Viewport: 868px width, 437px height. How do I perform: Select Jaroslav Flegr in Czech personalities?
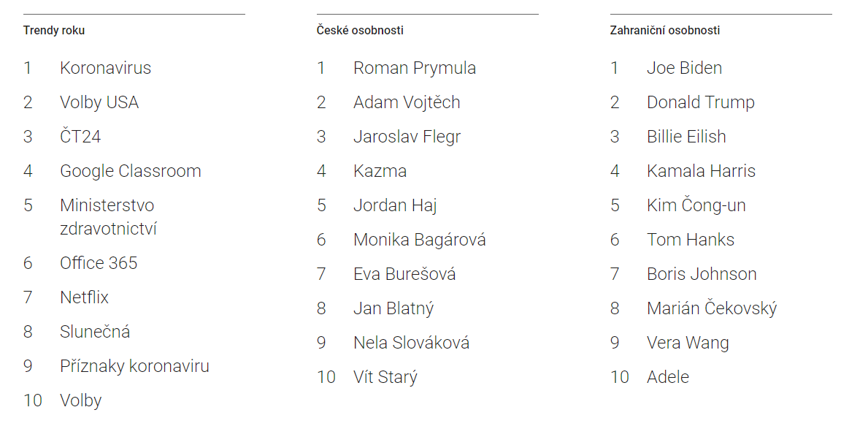(407, 137)
